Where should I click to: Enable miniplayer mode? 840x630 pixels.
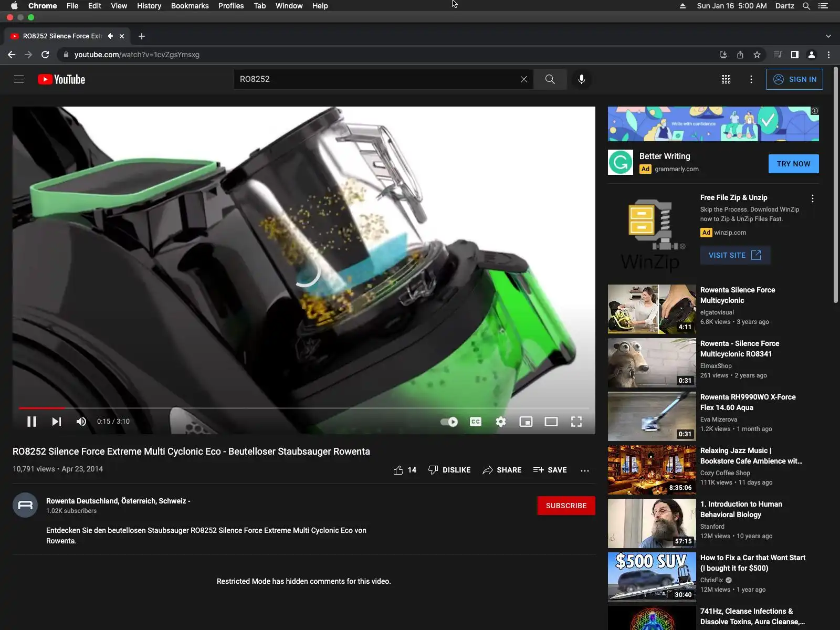tap(526, 422)
